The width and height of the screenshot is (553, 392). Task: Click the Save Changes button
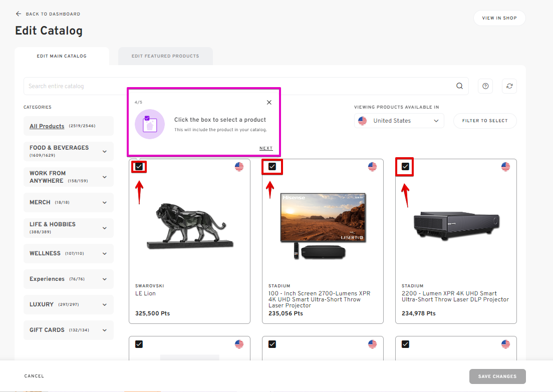tap(497, 376)
